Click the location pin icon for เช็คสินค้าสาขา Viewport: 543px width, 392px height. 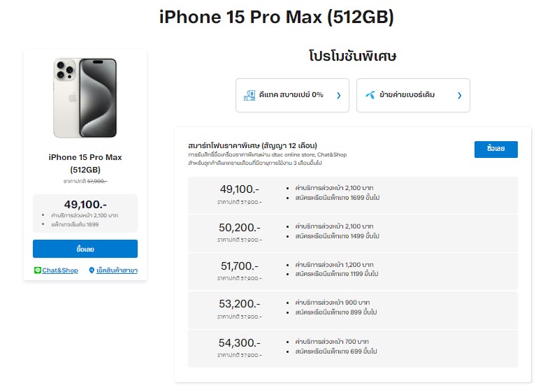[x=92, y=270]
